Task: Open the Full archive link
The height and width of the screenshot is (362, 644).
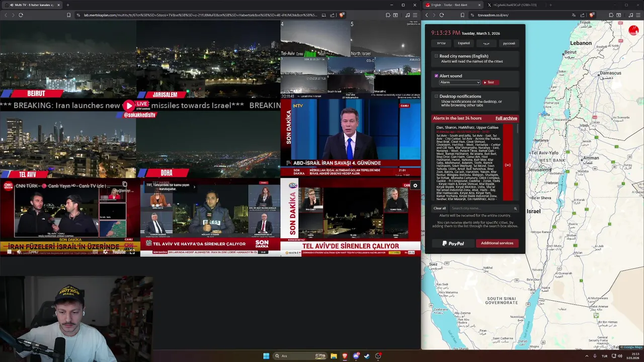Action: pos(506,118)
